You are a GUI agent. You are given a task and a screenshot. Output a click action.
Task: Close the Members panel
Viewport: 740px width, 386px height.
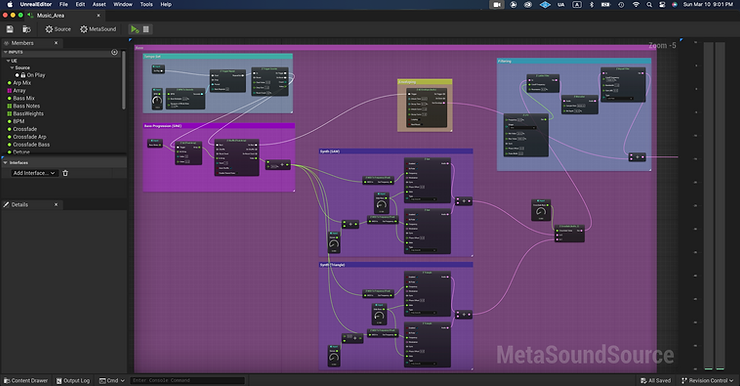56,43
